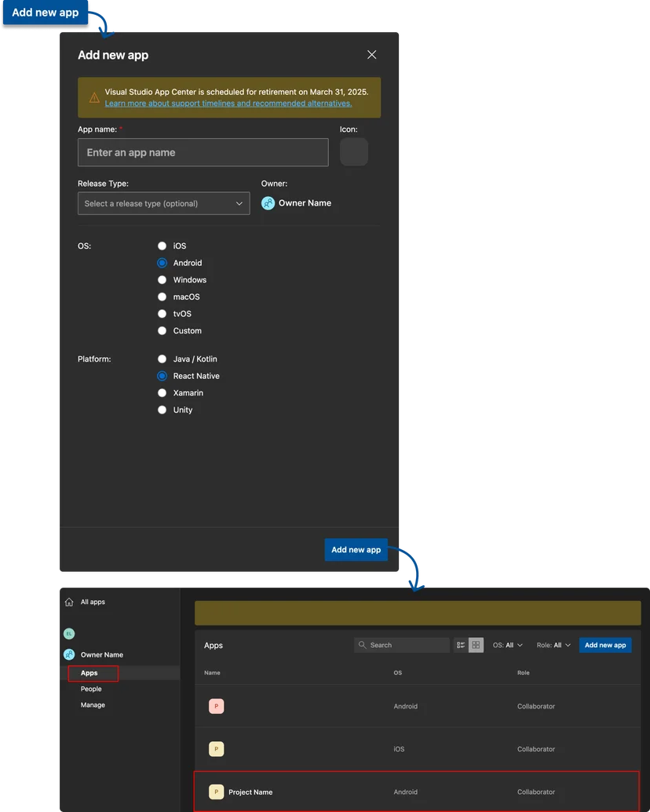Pick the macOS radio option

pos(162,297)
